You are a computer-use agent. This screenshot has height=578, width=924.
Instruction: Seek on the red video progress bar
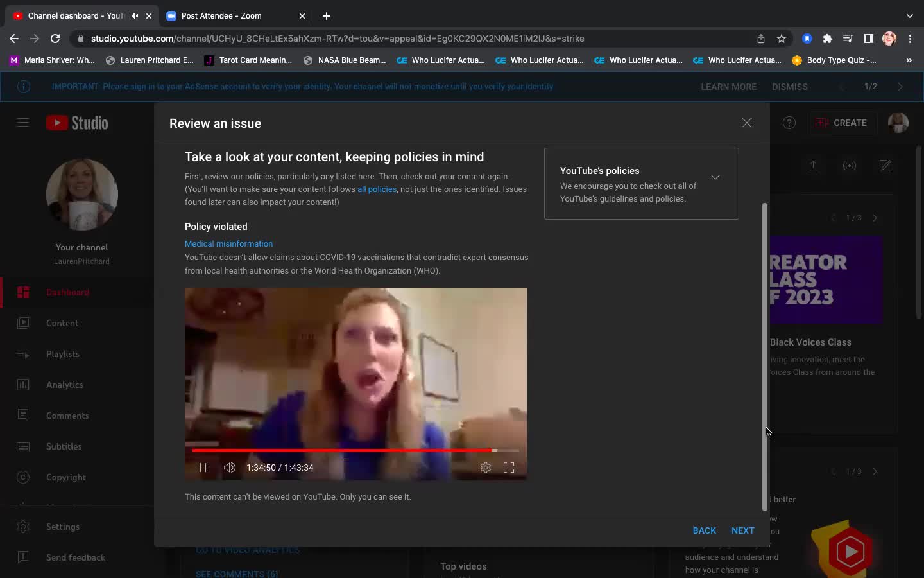[355, 450]
